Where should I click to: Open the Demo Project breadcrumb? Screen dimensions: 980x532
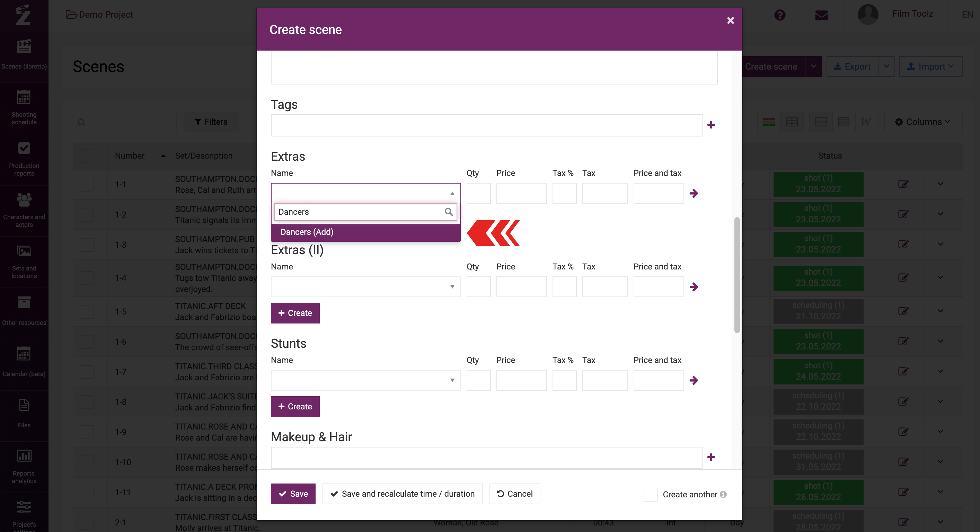(x=99, y=15)
